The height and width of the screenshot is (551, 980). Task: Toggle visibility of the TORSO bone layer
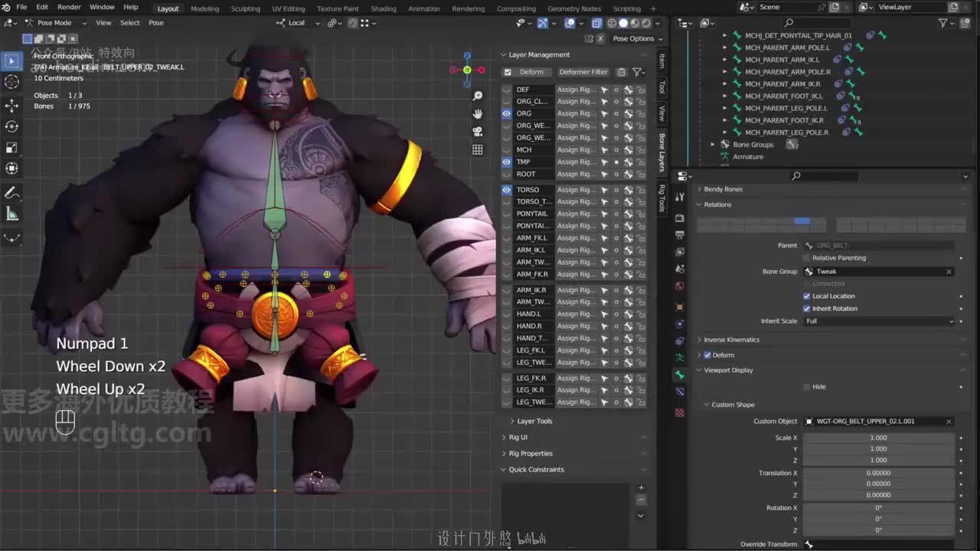tap(506, 190)
